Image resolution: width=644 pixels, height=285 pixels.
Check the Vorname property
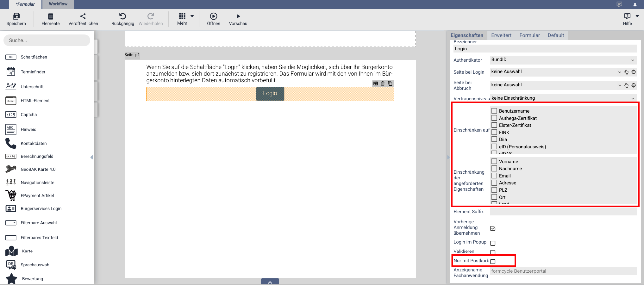[494, 161]
